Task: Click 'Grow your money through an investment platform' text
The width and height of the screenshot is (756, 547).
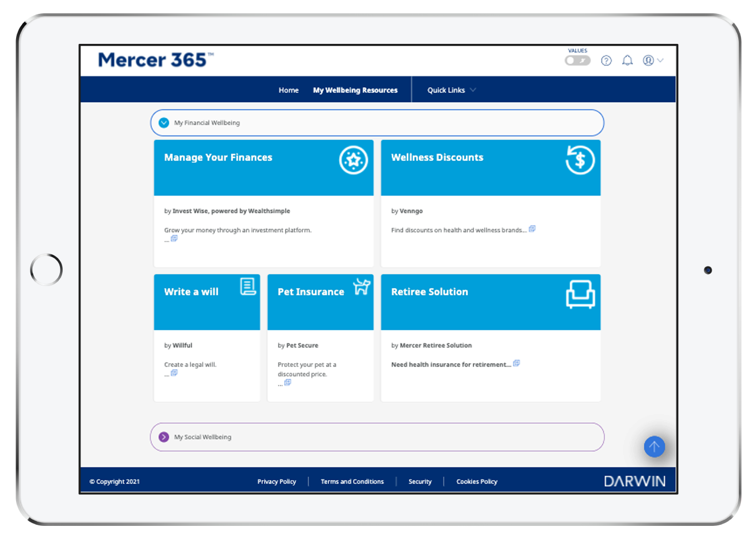Action: pyautogui.click(x=238, y=230)
